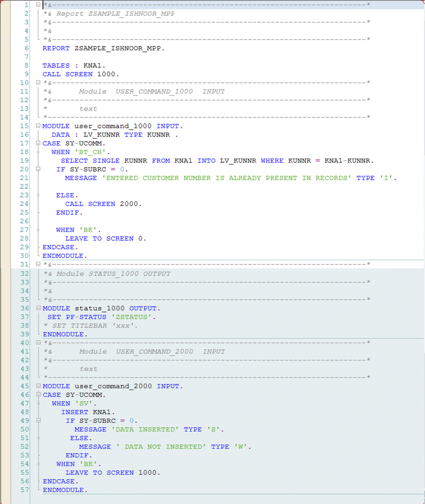
Task: Click ENDMODULE. on line 30
Action: [x=65, y=256]
